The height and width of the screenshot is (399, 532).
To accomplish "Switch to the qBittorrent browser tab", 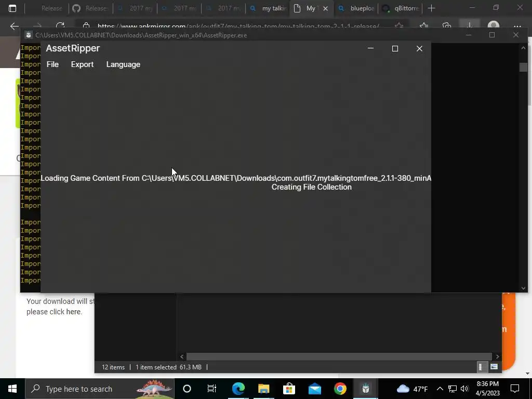I will [401, 8].
